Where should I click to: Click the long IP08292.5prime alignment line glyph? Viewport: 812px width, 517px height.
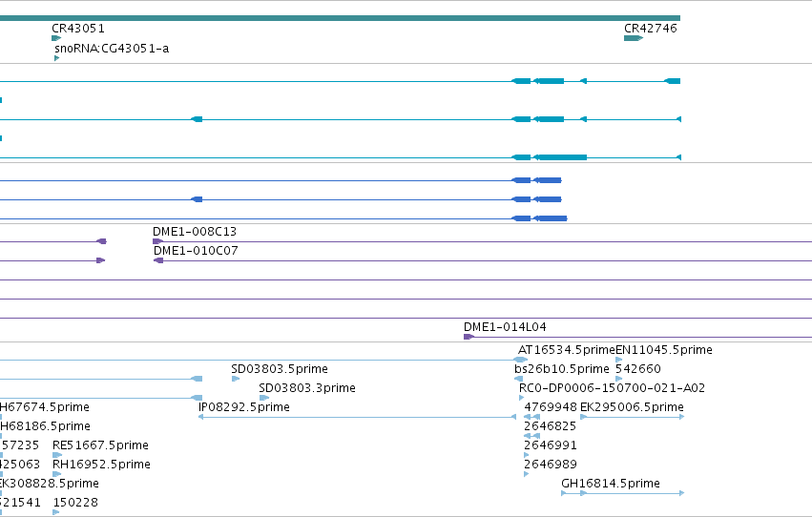357,417
